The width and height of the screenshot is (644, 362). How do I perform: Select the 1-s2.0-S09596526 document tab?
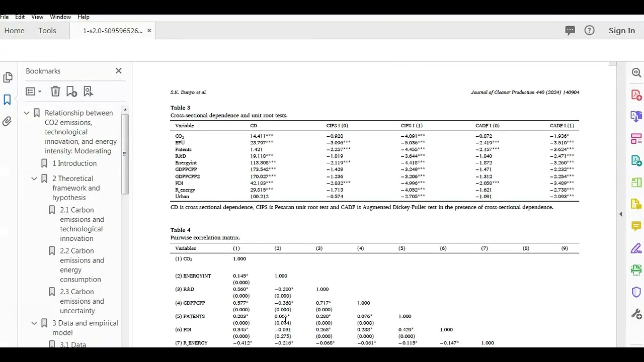click(113, 31)
